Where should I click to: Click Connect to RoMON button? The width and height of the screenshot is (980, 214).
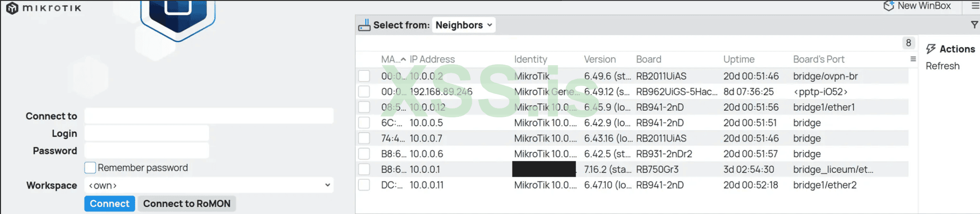tap(186, 204)
